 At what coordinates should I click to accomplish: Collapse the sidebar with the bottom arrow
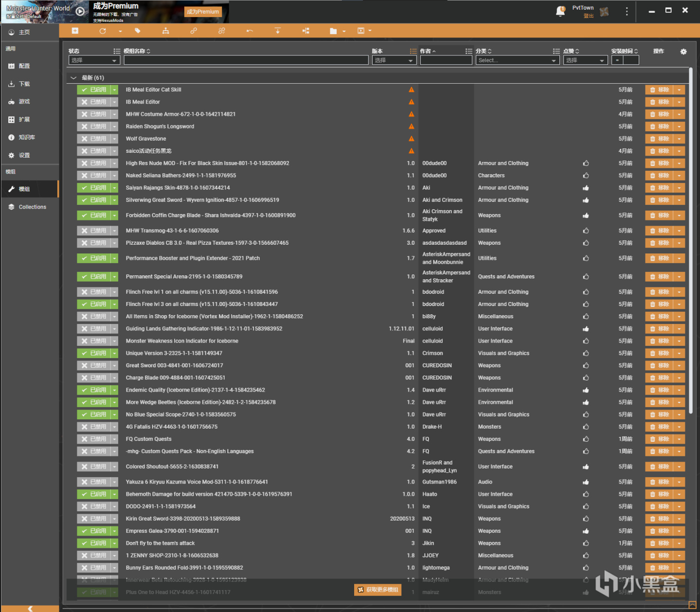click(30, 608)
